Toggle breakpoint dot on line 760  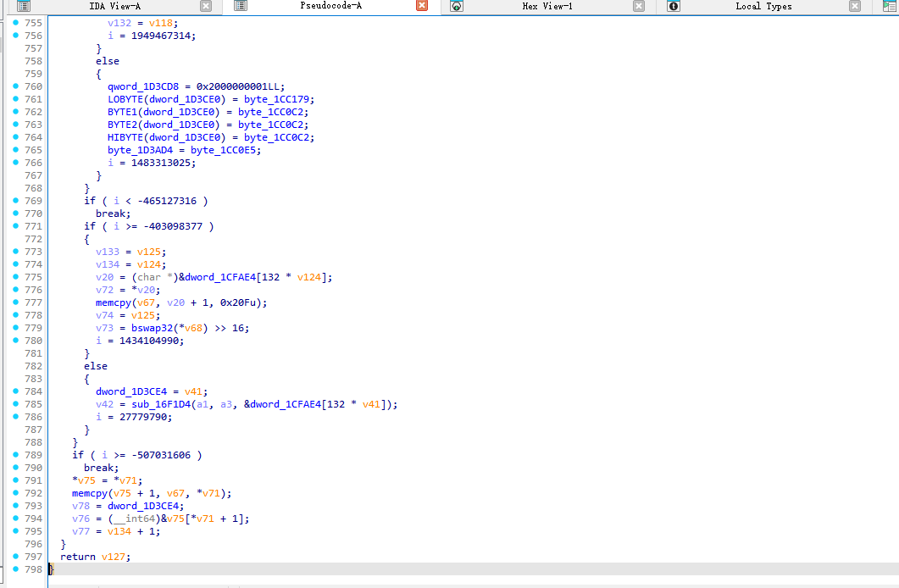tap(15, 86)
